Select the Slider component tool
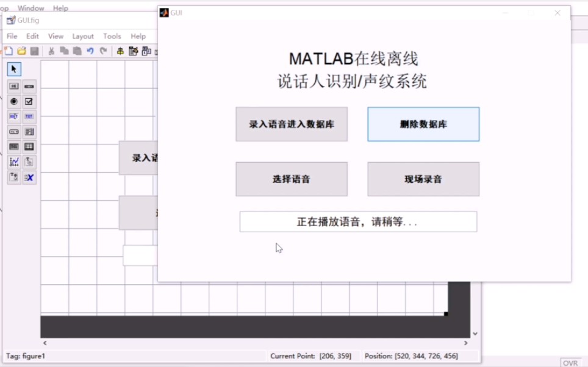The image size is (588, 367). coord(29,85)
